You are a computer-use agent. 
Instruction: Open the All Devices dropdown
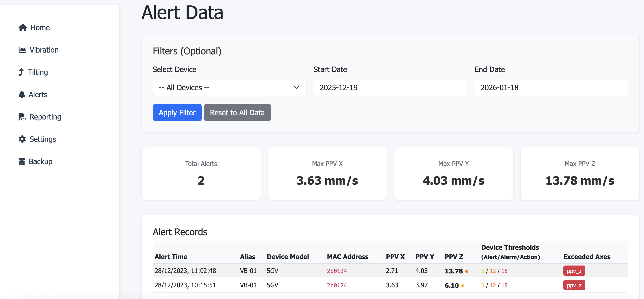click(229, 88)
